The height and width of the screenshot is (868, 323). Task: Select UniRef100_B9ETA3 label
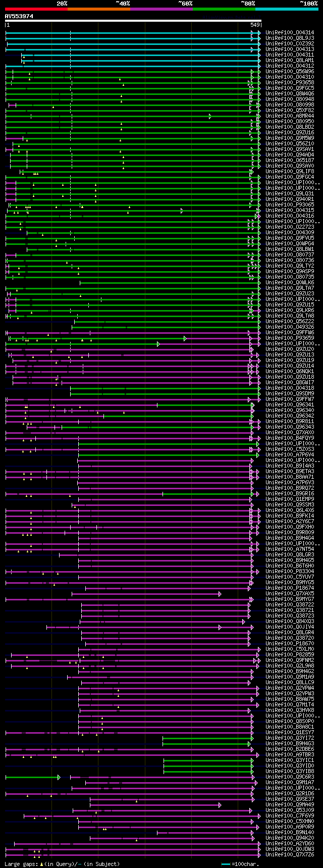click(x=290, y=471)
